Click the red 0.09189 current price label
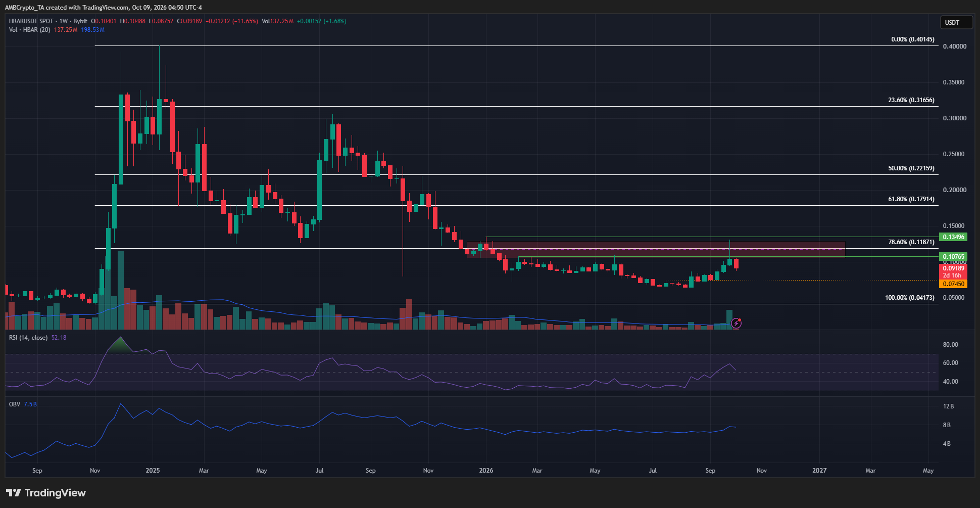Screen dimensions: 980x508 coord(953,268)
